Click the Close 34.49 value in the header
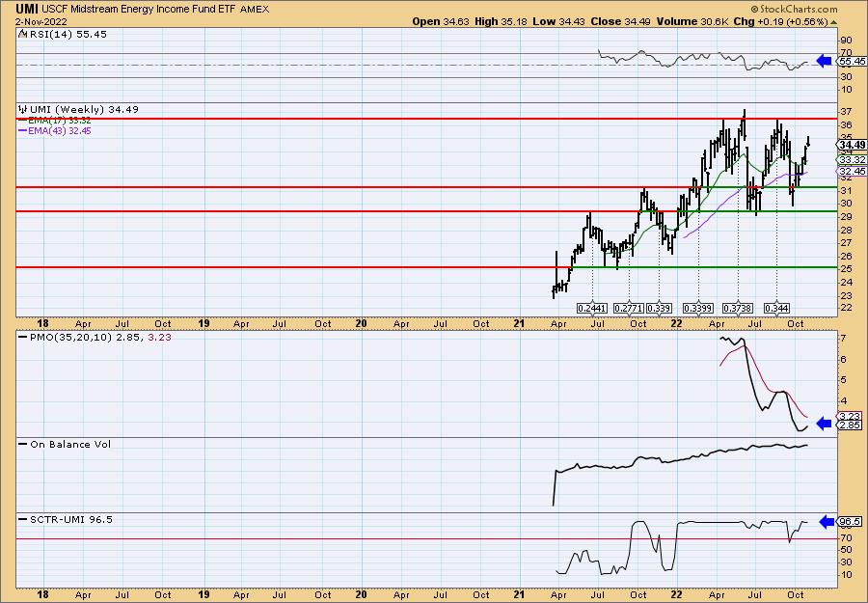This screenshot has width=868, height=603. click(620, 21)
